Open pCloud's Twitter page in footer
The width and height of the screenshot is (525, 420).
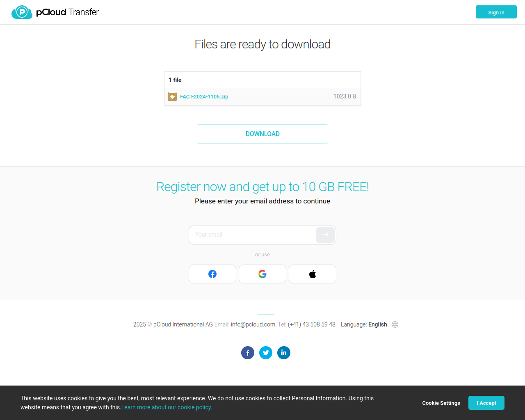pyautogui.click(x=266, y=353)
